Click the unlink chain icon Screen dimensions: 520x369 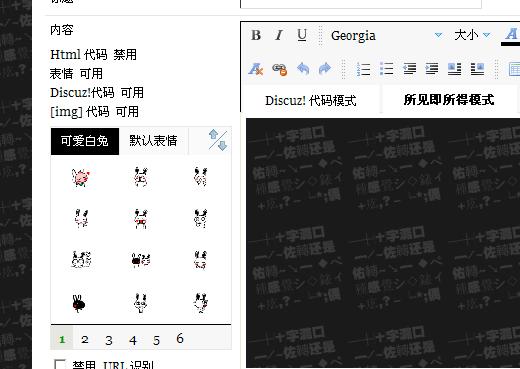pos(279,69)
